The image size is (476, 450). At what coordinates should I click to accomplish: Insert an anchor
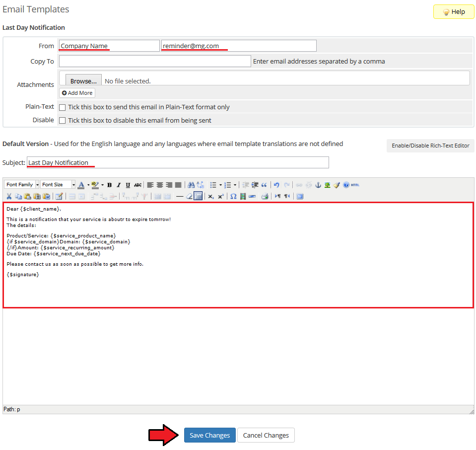point(318,185)
